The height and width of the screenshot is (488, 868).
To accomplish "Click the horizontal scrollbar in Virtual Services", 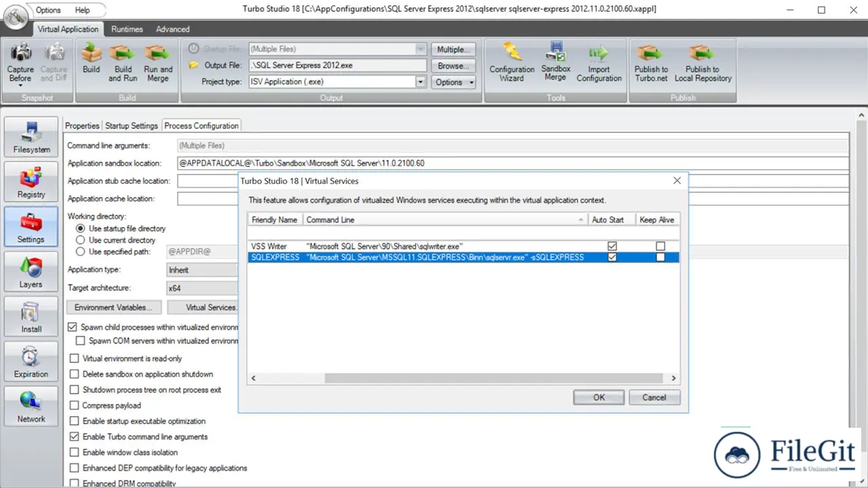I will (492, 378).
